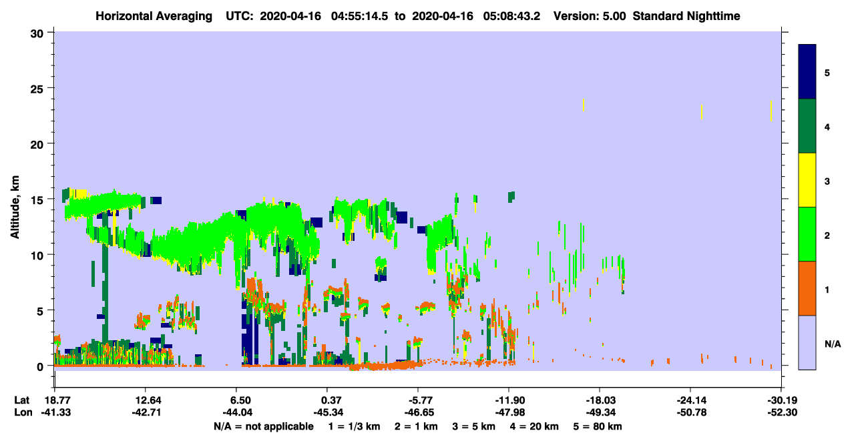This screenshot has width=868, height=445.
Task: Click the bright green legend swatch for 2
Action: [x=807, y=234]
